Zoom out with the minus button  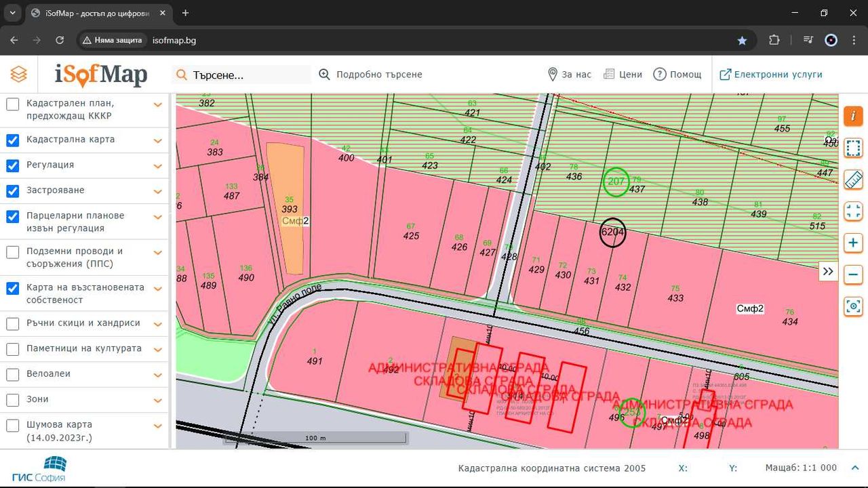pos(853,274)
